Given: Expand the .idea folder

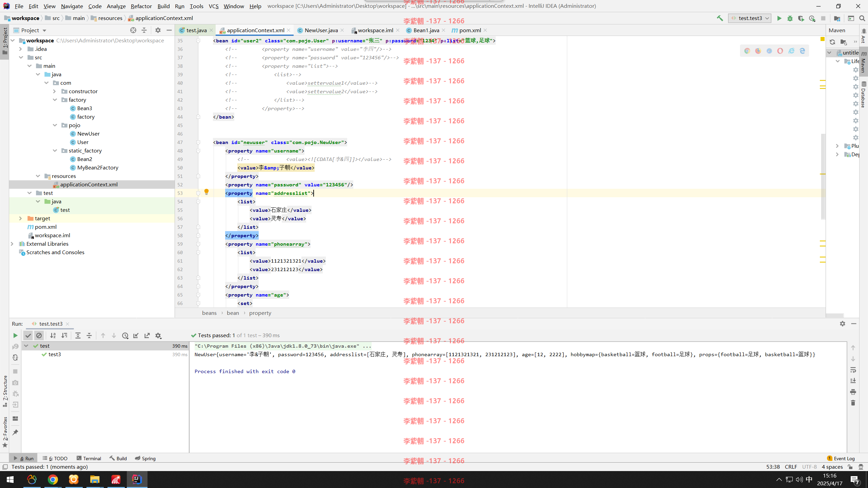Looking at the screenshot, I should [20, 49].
